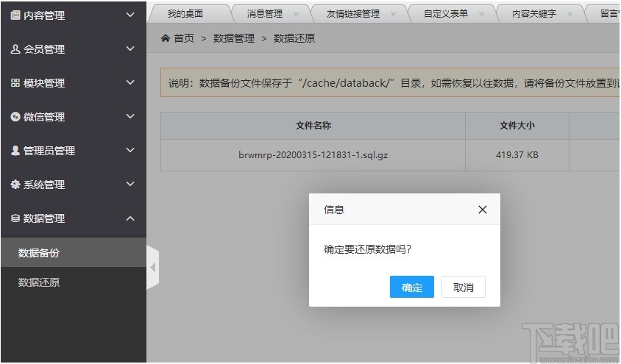
Task: Collapse the sidebar with the arrow handle
Action: pos(153,268)
